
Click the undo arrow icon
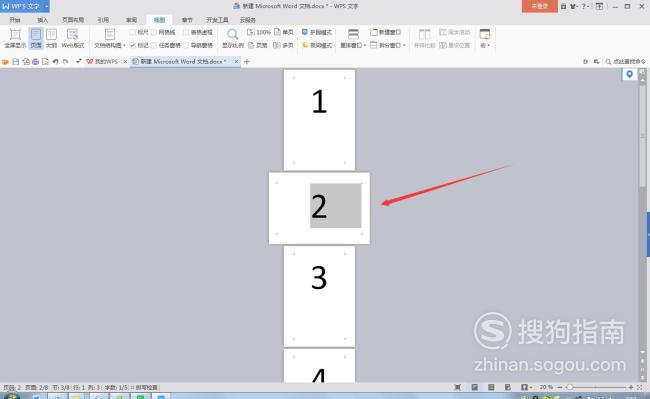(55, 62)
